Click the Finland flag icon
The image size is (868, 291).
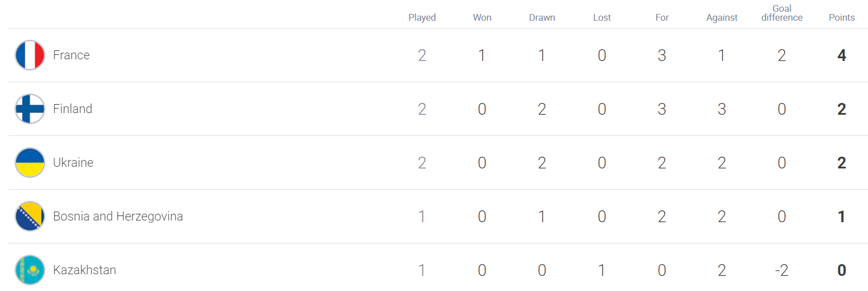pos(30,109)
